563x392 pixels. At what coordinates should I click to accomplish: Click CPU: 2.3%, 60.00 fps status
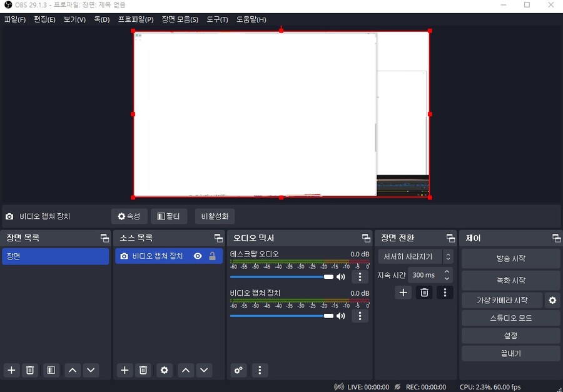click(490, 387)
